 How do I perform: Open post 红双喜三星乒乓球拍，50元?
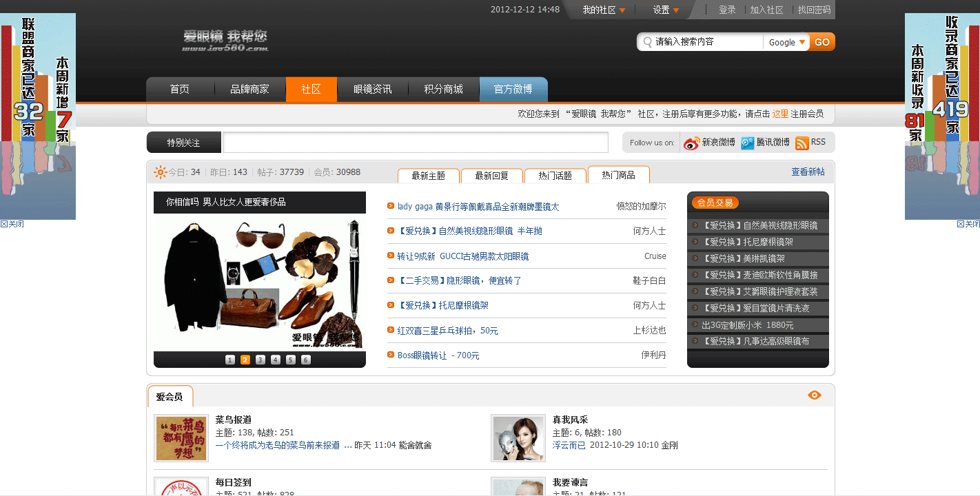(448, 331)
